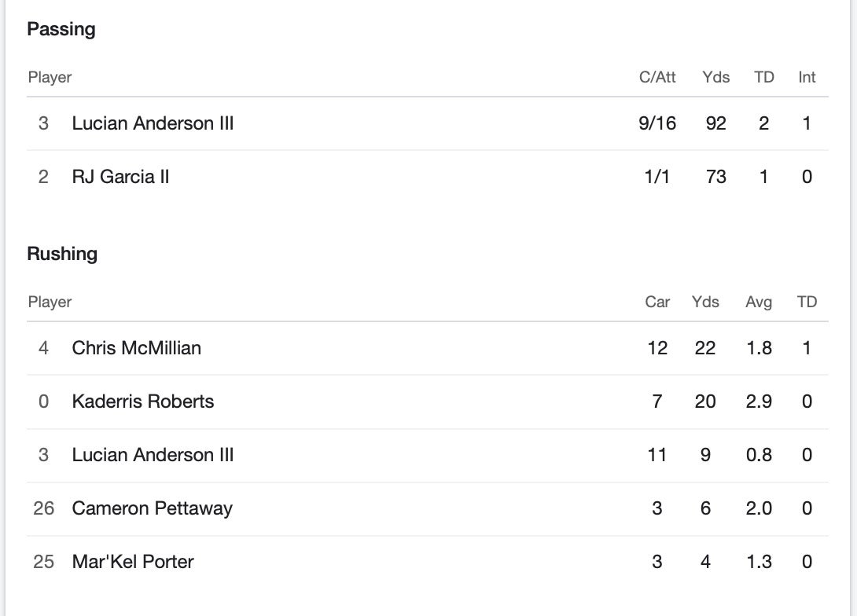Open Cameron Pettaway player entry

(152, 508)
